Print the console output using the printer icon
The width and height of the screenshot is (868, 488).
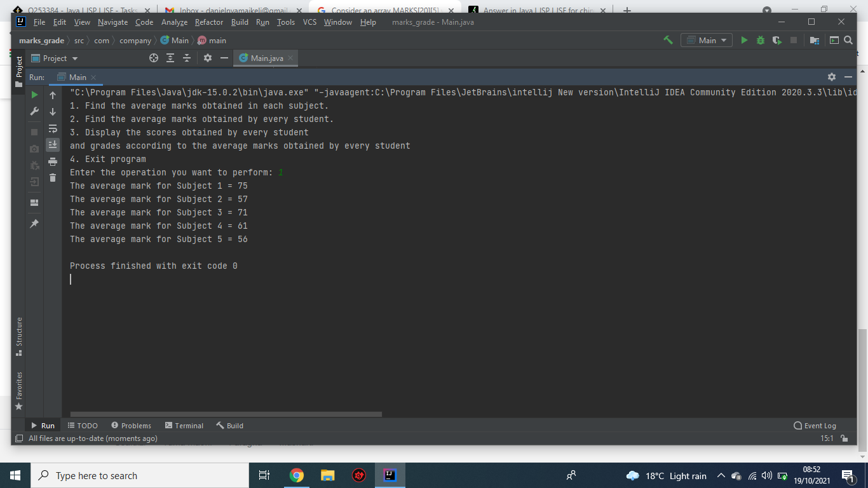[x=53, y=161]
